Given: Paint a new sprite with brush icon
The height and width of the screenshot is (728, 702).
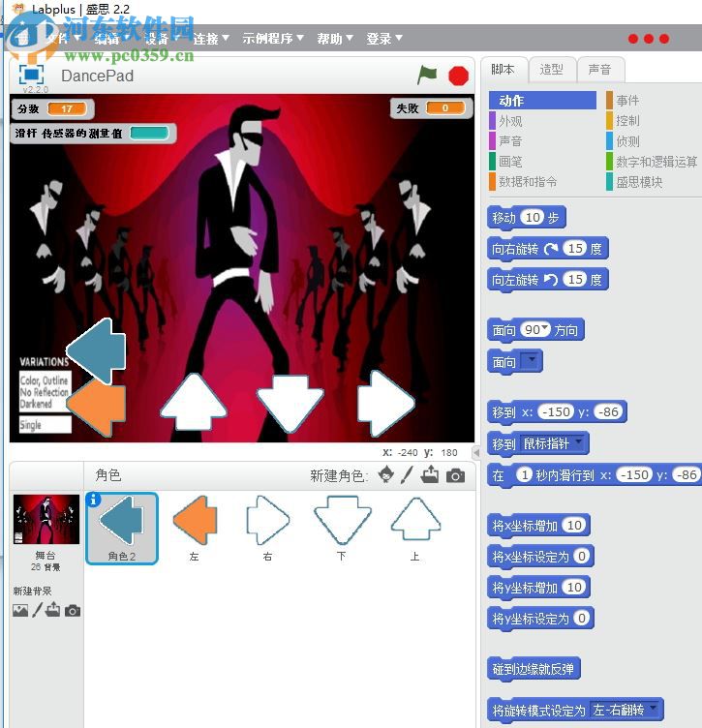Looking at the screenshot, I should (x=407, y=475).
